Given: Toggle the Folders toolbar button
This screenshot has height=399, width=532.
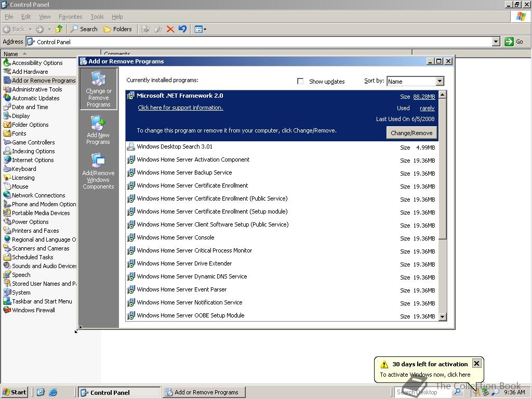Looking at the screenshot, I should click(x=118, y=29).
